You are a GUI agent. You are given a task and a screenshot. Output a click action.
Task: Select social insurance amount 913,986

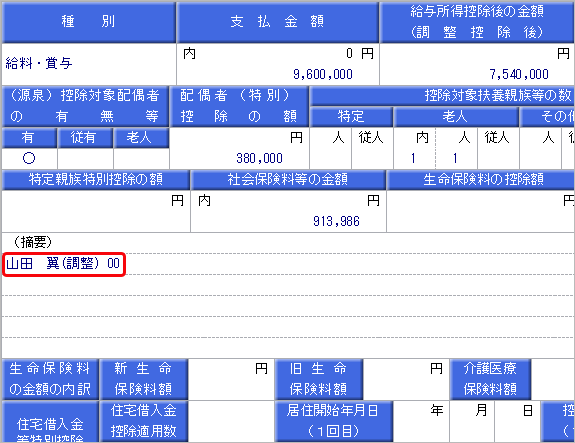point(336,221)
